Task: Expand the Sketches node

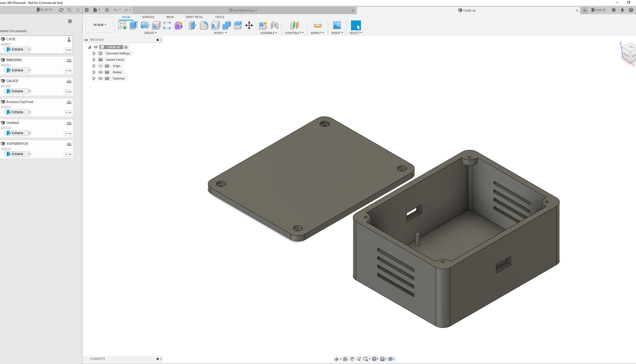Action: click(x=94, y=78)
